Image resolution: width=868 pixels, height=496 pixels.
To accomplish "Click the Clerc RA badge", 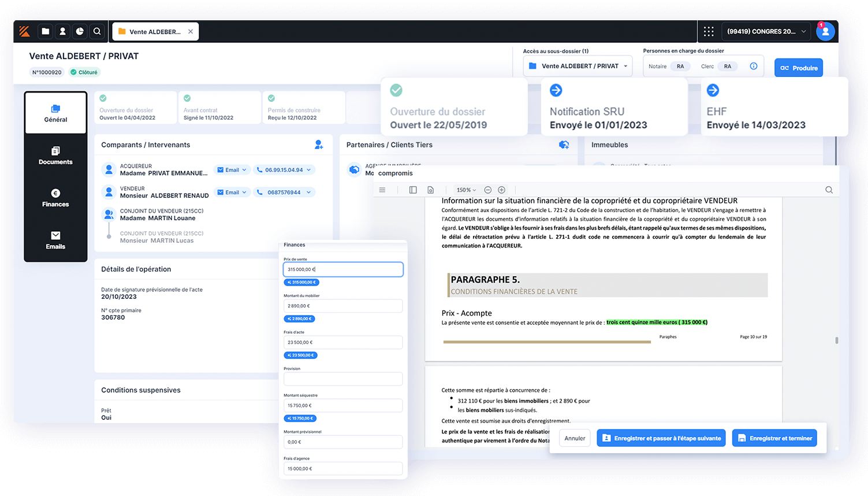I will 728,66.
